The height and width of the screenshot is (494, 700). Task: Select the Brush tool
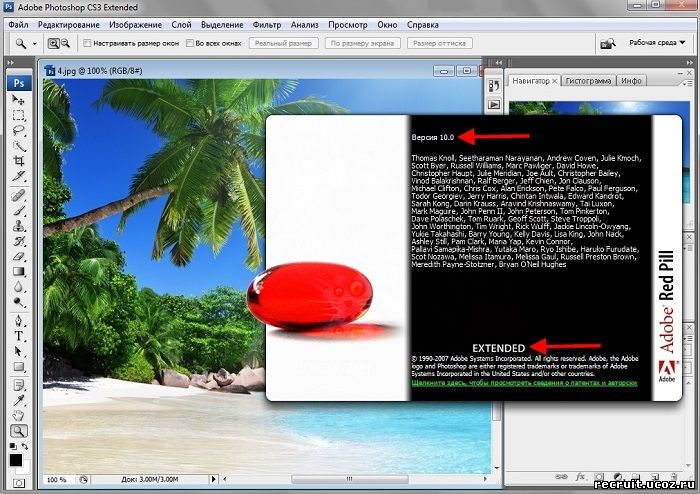(x=18, y=211)
